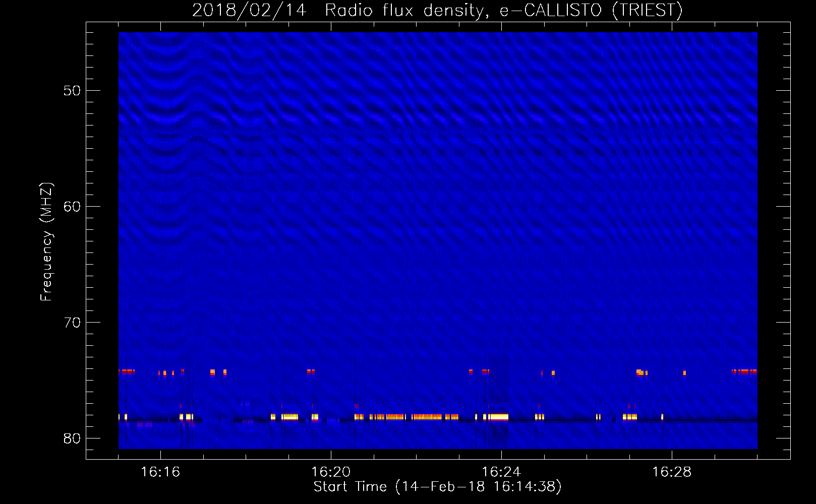The image size is (816, 504).
Task: Click the brightest white burst near 16:24
Action: (499, 417)
